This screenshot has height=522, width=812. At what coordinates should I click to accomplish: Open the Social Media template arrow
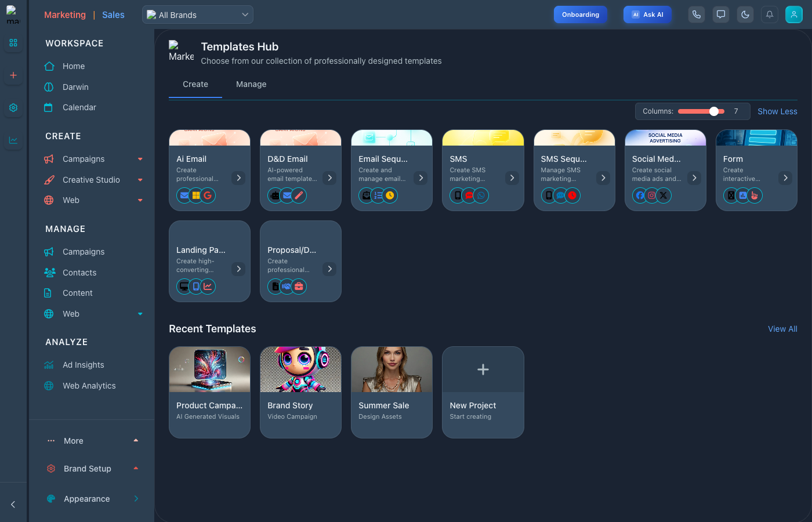[x=694, y=178]
